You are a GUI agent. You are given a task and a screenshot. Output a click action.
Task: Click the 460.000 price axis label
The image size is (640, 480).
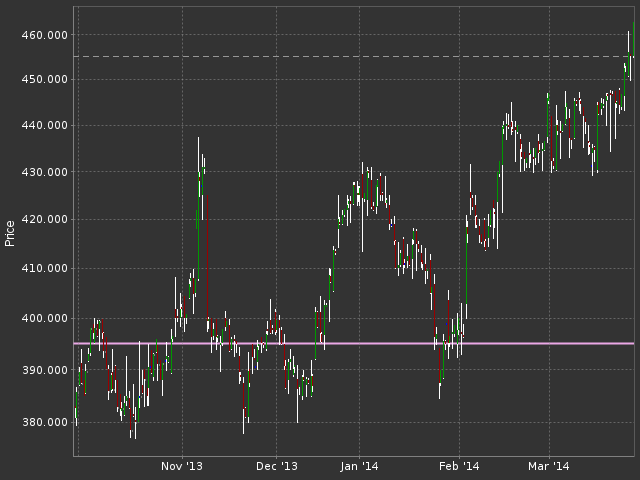[x=44, y=35]
